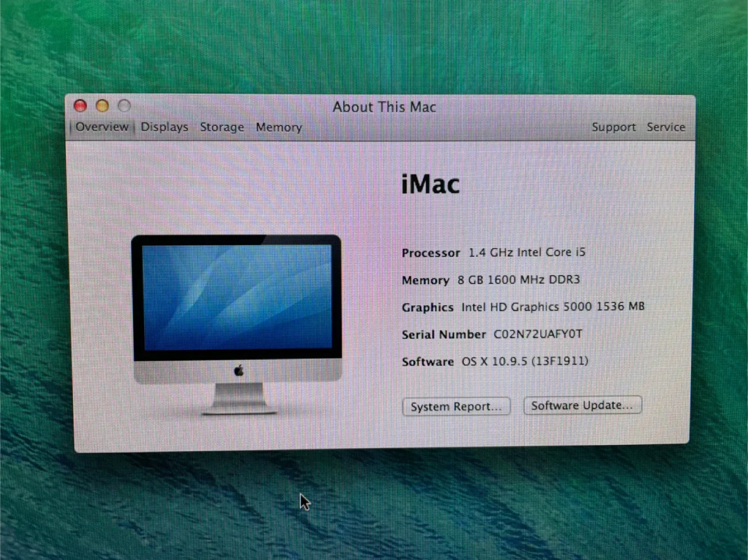Minimize the About This Mac window
748x560 pixels.
[x=102, y=106]
